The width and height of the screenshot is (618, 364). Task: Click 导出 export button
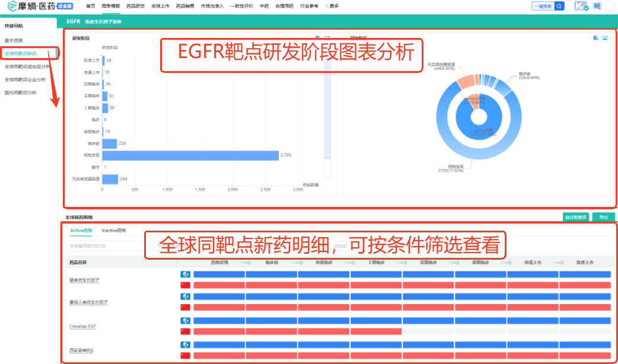click(x=603, y=217)
